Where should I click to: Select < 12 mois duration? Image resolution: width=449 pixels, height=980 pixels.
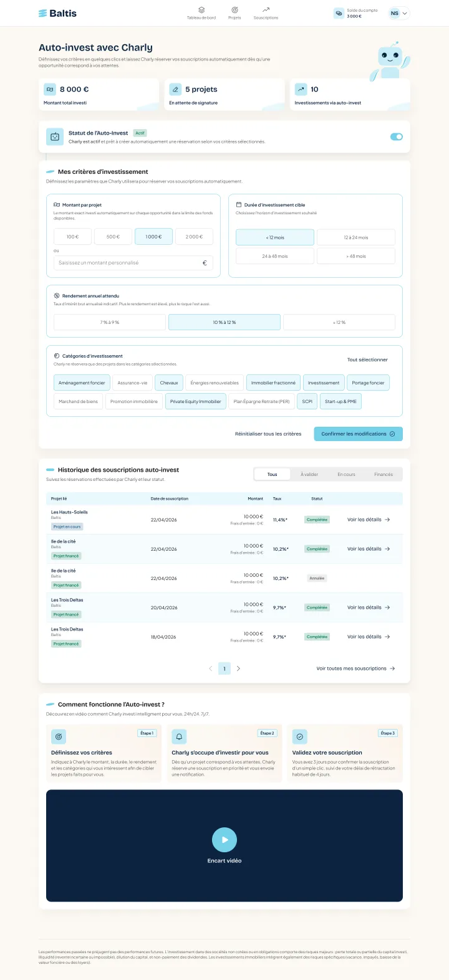(275, 237)
